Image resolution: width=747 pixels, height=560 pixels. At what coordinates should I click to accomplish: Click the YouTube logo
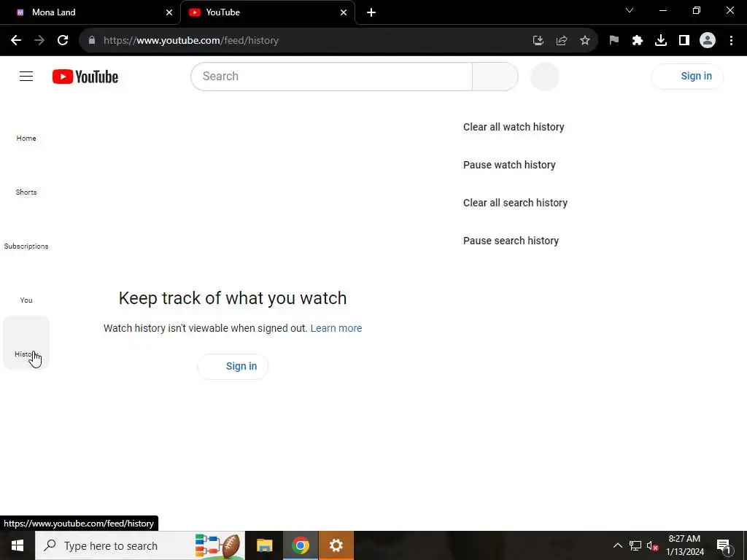[x=85, y=77]
